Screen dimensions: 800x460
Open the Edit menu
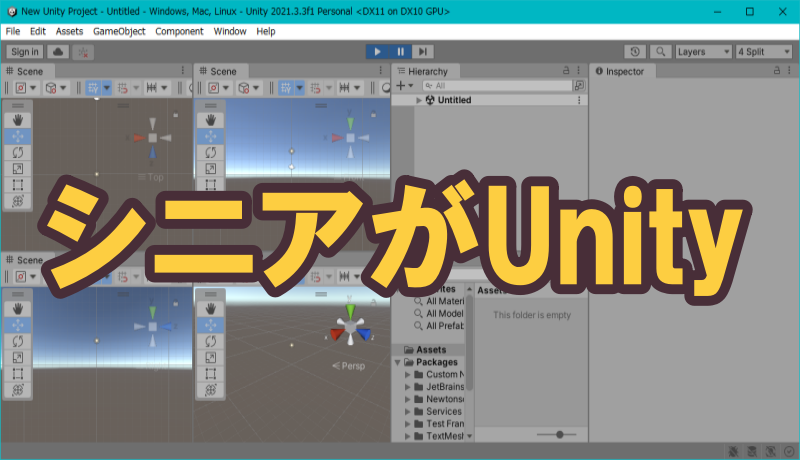click(38, 32)
